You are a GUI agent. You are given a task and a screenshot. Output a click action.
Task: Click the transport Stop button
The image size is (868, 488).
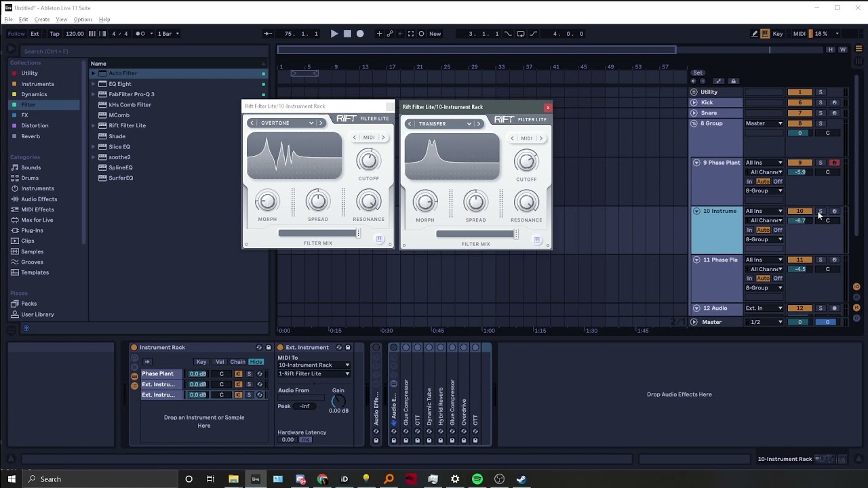click(x=347, y=34)
